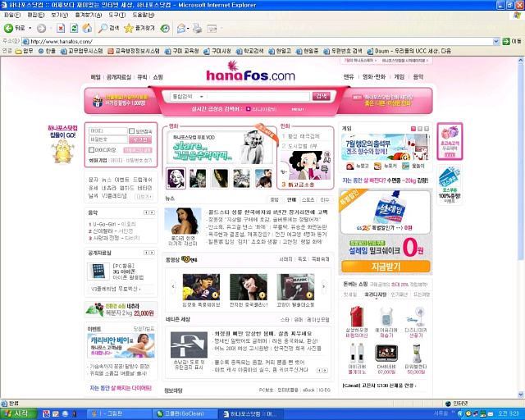Click in the 비밀번호 (password) input field

tap(107, 139)
